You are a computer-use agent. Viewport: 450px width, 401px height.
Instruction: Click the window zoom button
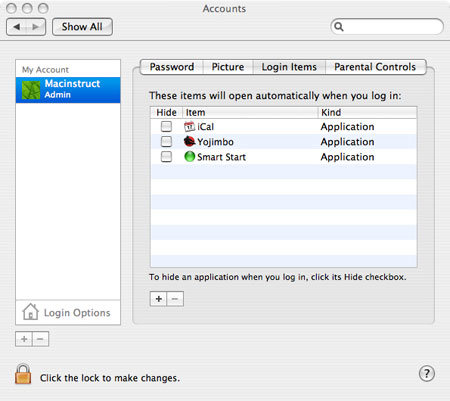43,8
